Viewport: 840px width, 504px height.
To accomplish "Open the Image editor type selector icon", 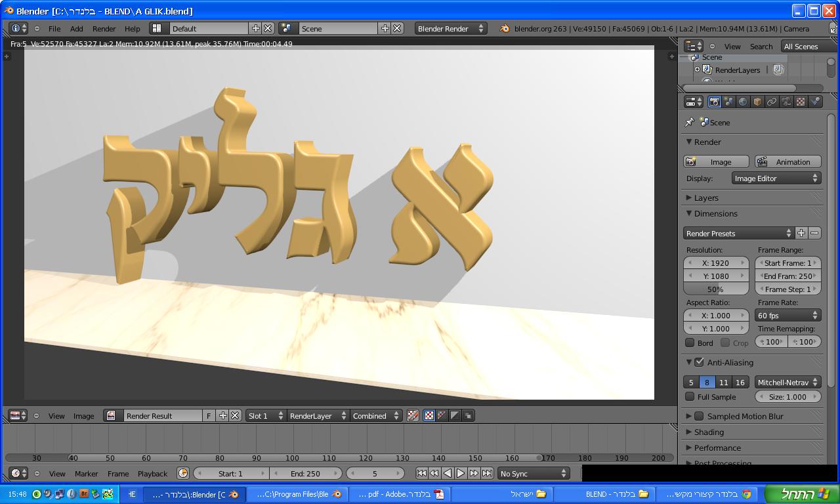I will click(18, 415).
